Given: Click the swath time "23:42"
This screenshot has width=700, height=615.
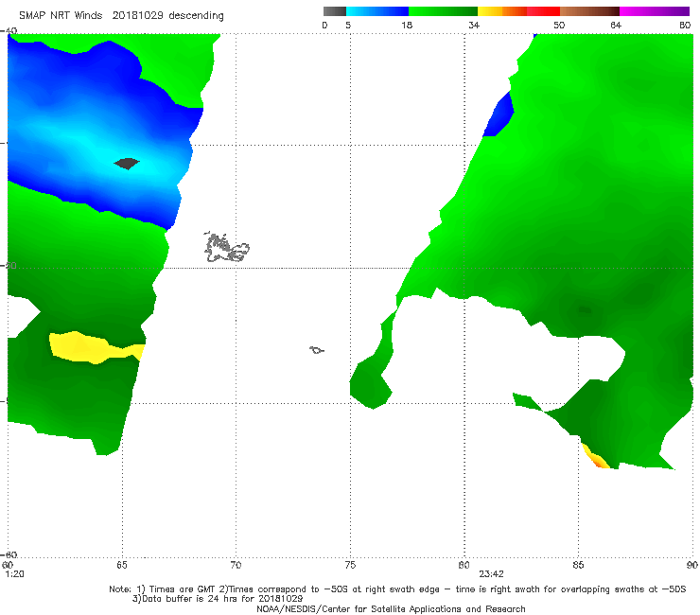Looking at the screenshot, I should [492, 574].
